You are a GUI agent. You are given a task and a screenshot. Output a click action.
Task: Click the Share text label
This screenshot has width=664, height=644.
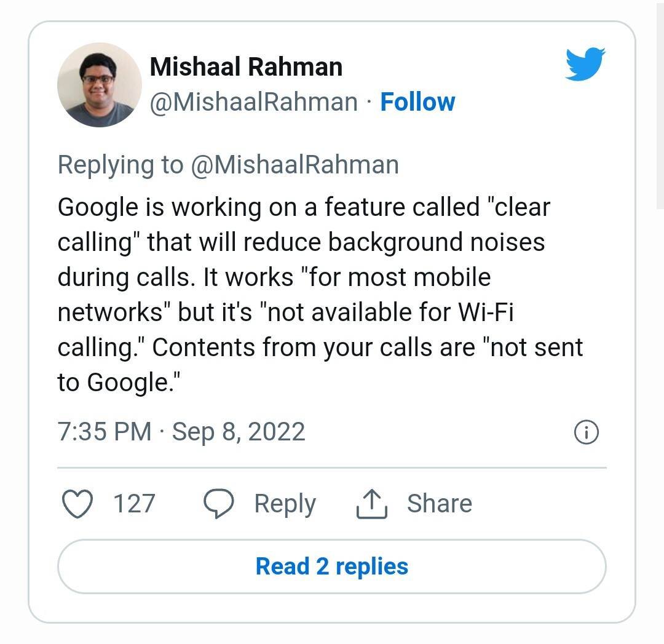coord(439,503)
